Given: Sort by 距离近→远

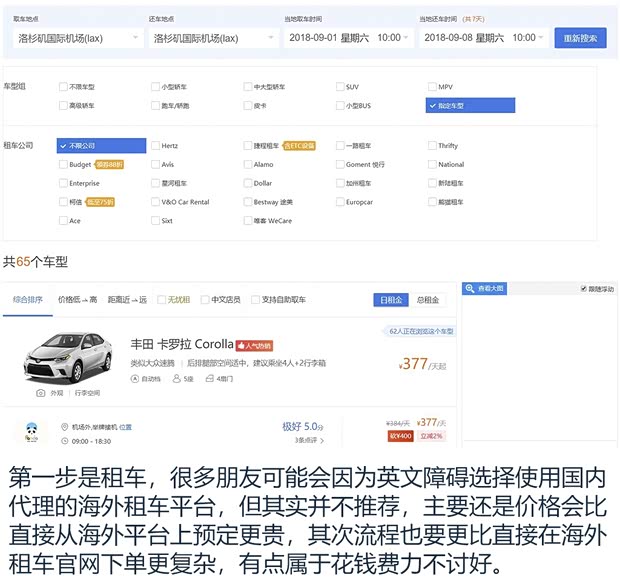Looking at the screenshot, I should click(x=127, y=299).
